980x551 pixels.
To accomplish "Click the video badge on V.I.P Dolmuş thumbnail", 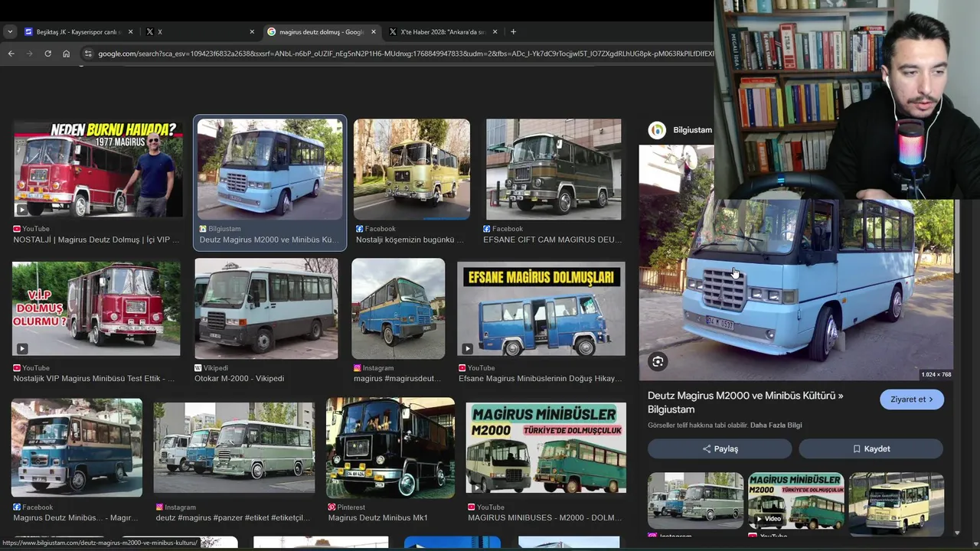I will click(x=21, y=349).
